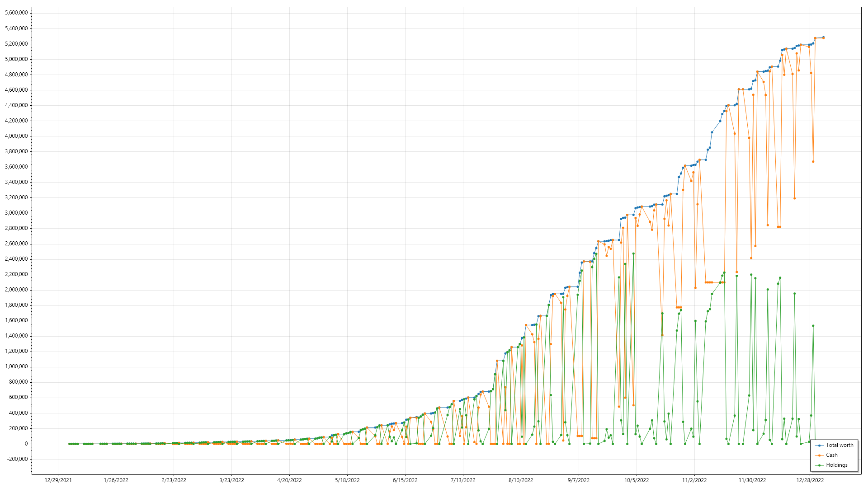Click the 5/18/2022 date axis label
The width and height of the screenshot is (868, 488).
347,480
